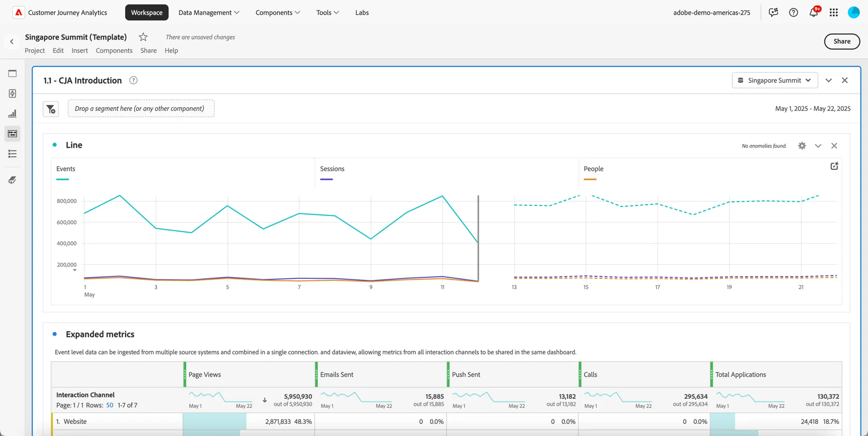Open Line visualization settings gear
Viewport: 868px width, 436px height.
coord(802,146)
